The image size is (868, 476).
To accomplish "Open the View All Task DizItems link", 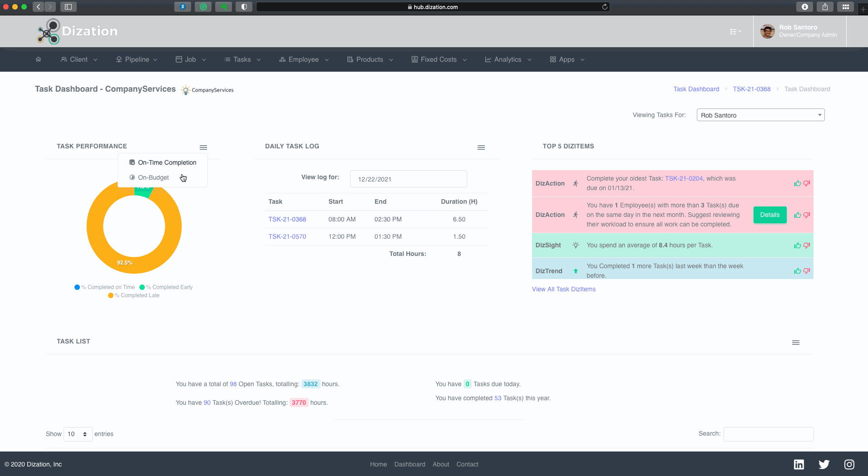I will 563,289.
